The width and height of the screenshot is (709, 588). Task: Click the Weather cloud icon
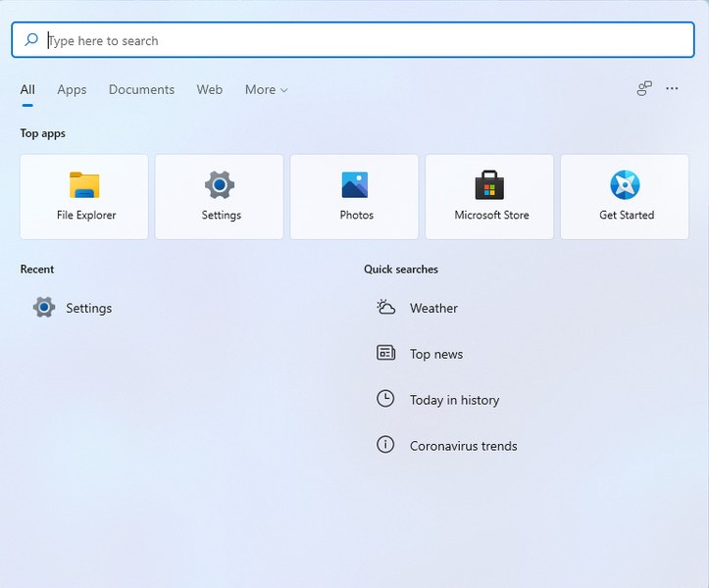coord(385,308)
